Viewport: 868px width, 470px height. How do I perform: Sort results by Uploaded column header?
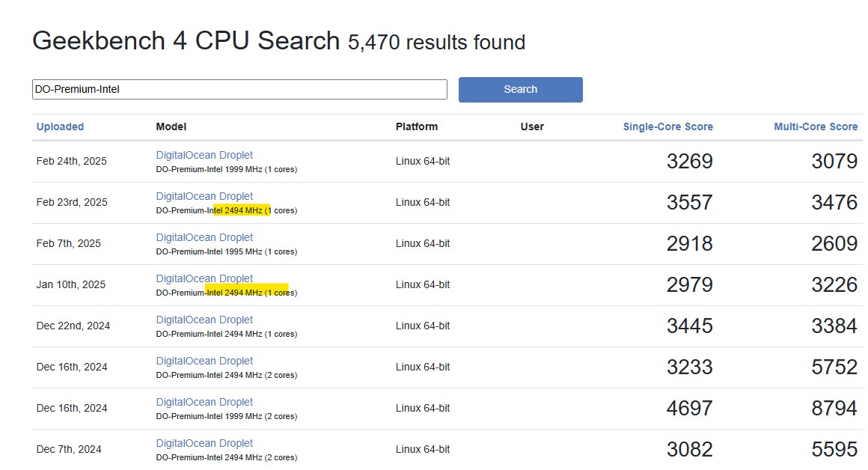pos(60,126)
